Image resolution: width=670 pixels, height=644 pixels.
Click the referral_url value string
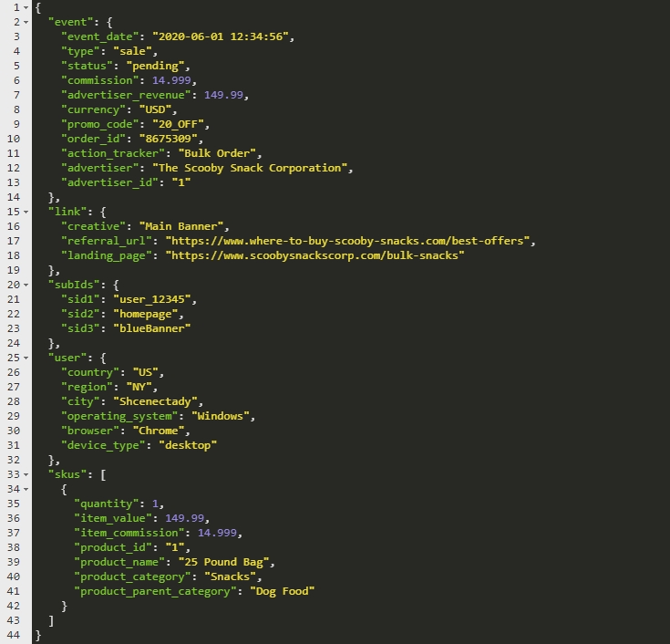348,241
